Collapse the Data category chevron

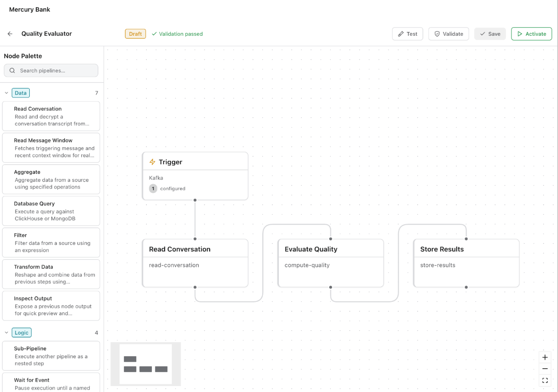pyautogui.click(x=6, y=93)
